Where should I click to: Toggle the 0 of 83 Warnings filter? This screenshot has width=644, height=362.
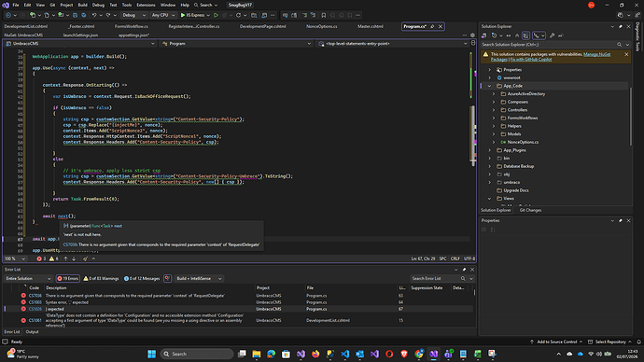[x=101, y=278]
